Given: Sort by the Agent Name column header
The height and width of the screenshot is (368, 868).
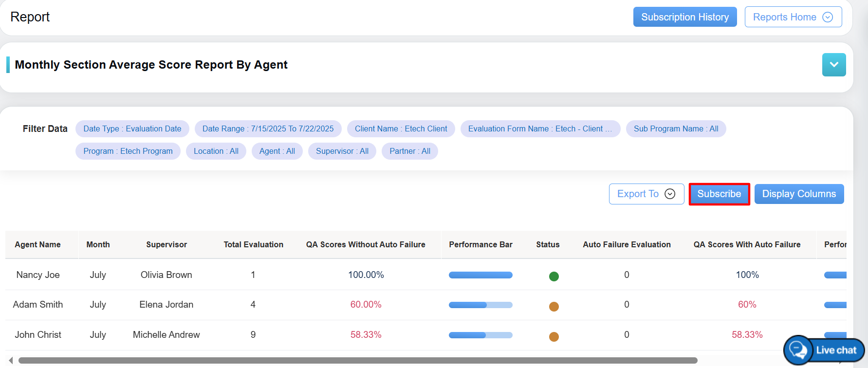Looking at the screenshot, I should point(37,244).
